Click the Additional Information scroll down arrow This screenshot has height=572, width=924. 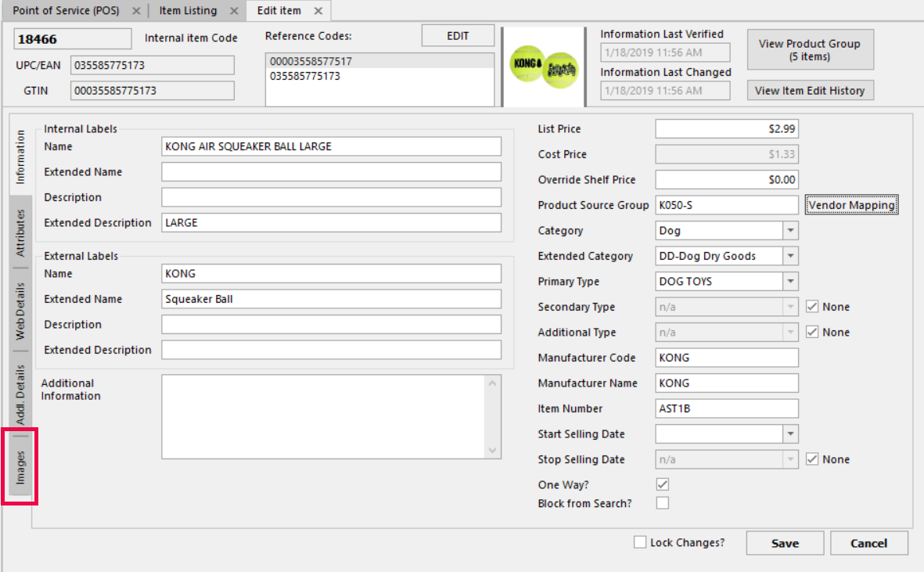[493, 451]
